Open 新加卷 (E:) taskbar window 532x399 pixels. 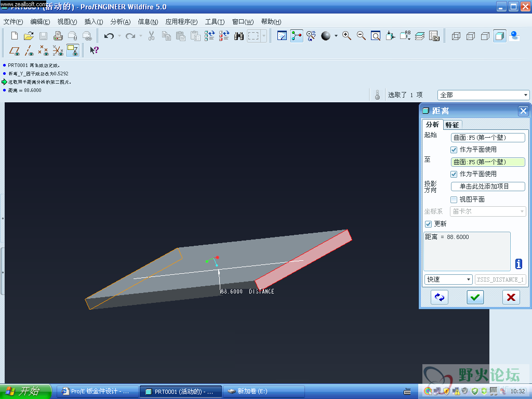pyautogui.click(x=263, y=392)
